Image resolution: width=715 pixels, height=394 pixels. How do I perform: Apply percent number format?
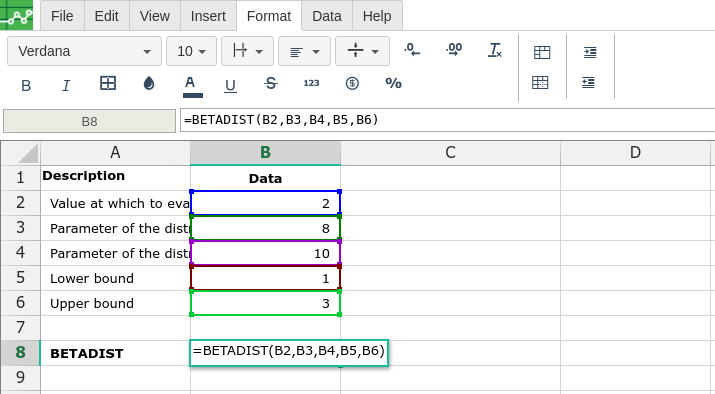click(x=393, y=83)
